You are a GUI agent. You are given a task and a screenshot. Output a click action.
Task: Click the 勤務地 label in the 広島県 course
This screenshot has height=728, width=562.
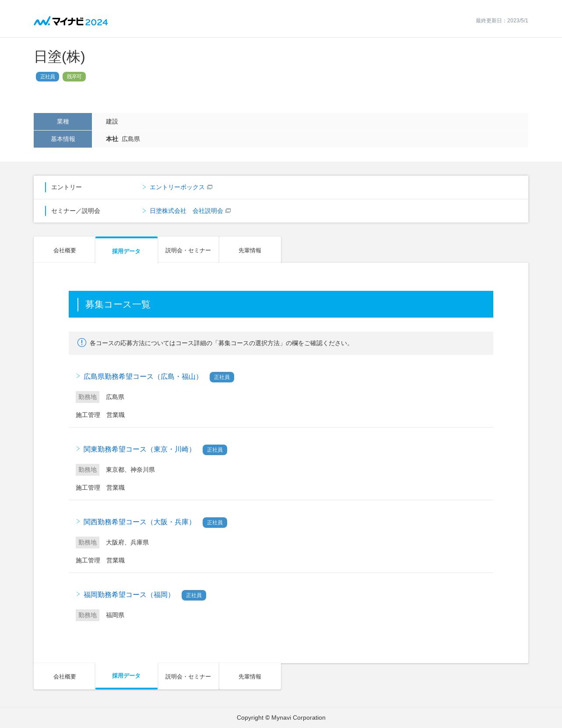tap(88, 397)
